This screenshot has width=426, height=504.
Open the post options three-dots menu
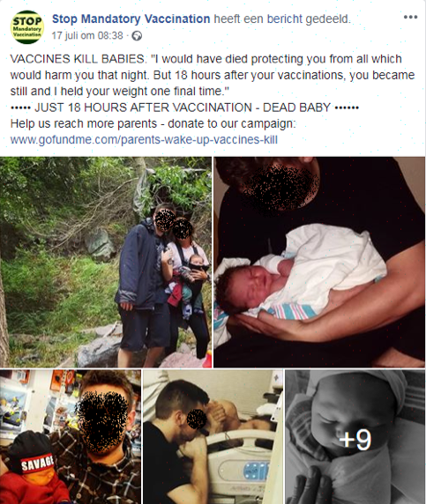(410, 17)
